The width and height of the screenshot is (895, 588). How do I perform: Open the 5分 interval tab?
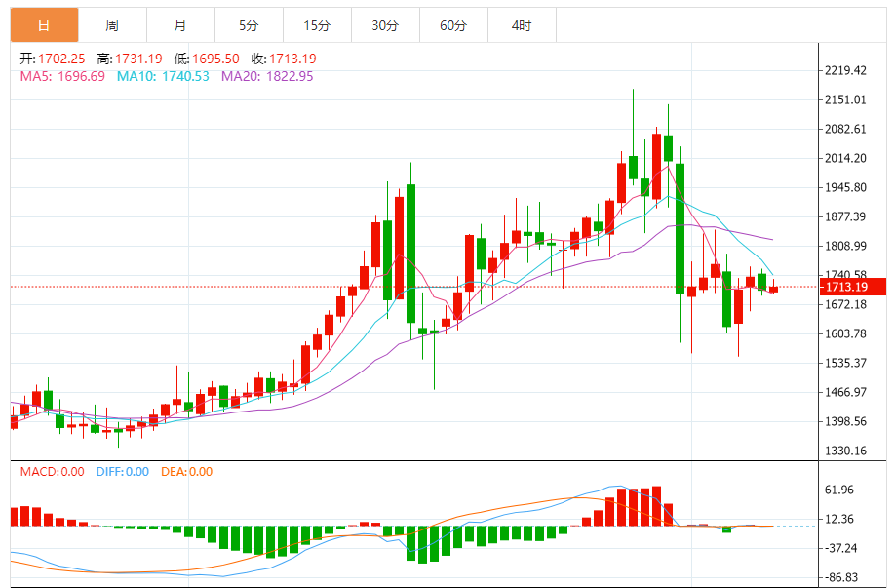click(x=249, y=25)
